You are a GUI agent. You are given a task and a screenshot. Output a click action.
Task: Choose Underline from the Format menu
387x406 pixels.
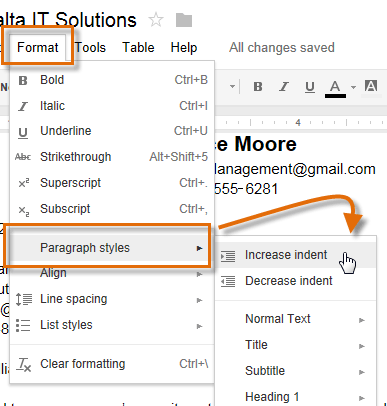(112, 131)
